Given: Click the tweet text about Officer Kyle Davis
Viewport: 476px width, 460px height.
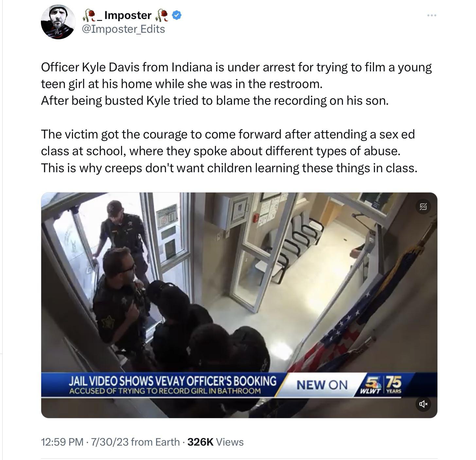Looking at the screenshot, I should point(236,84).
